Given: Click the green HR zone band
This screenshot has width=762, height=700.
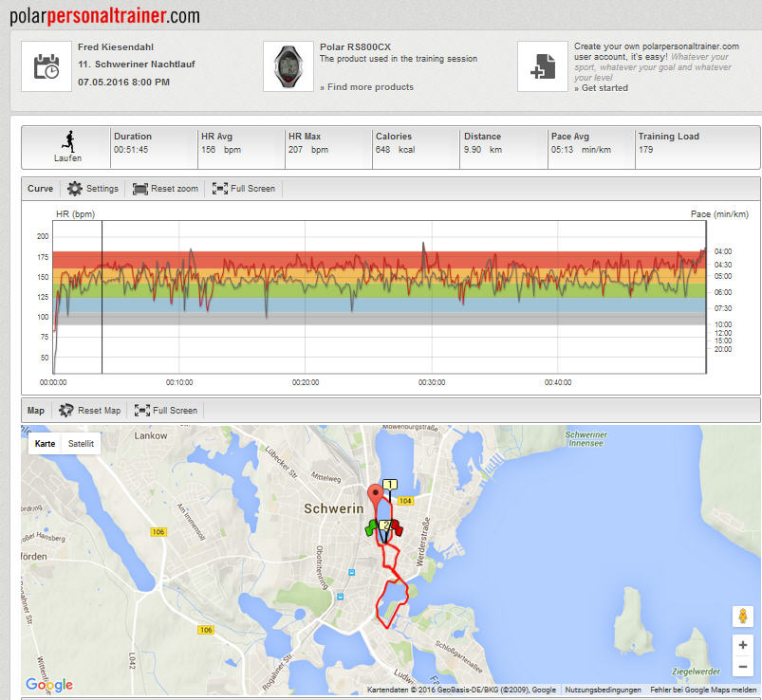Looking at the screenshot, I should (379, 290).
